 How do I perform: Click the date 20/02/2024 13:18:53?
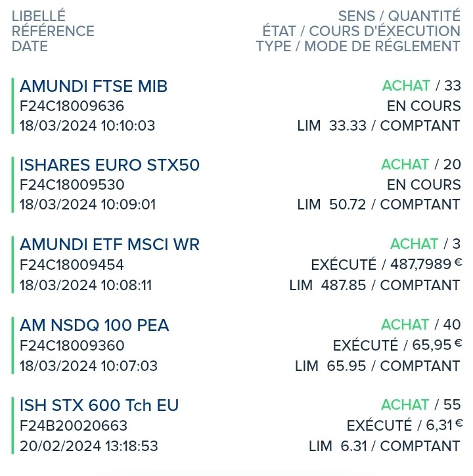click(89, 446)
